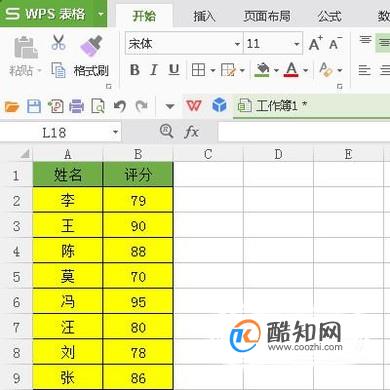Screen dimensions: 390x390
Task: Open the font size dropdown
Action: coord(297,44)
